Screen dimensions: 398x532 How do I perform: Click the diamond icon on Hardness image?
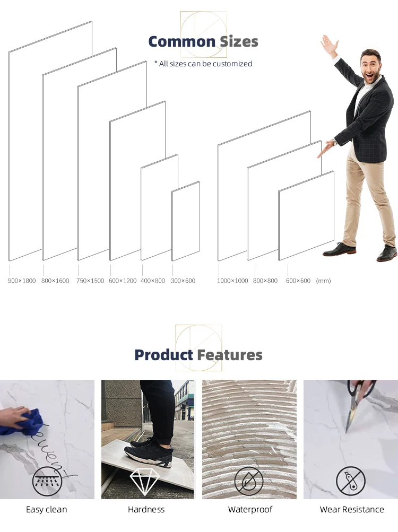(x=145, y=481)
